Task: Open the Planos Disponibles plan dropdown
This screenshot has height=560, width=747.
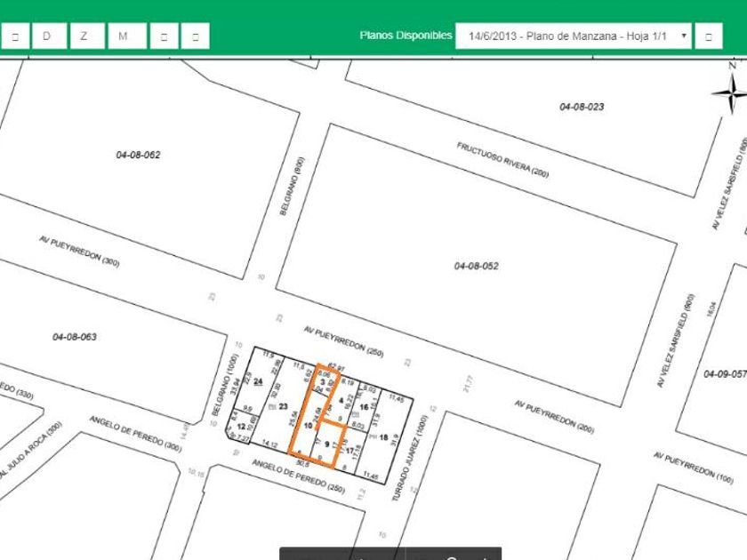Action: pos(573,36)
